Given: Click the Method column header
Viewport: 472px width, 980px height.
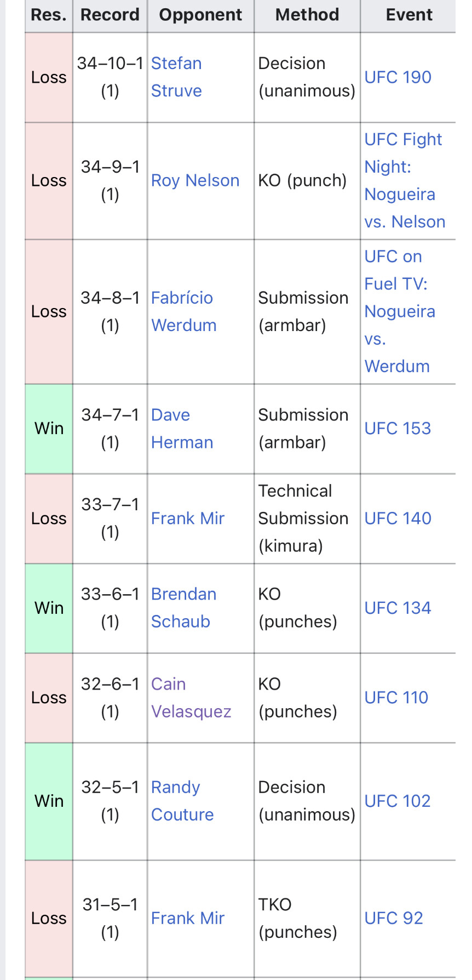Looking at the screenshot, I should (307, 15).
